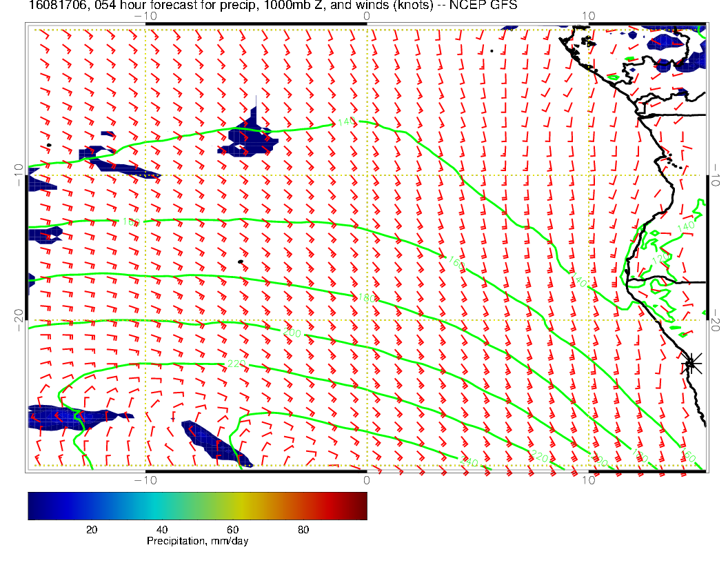Screen dimensions: 728x563
Task: Click the black asterisk marker on the coast
Action: [x=691, y=363]
